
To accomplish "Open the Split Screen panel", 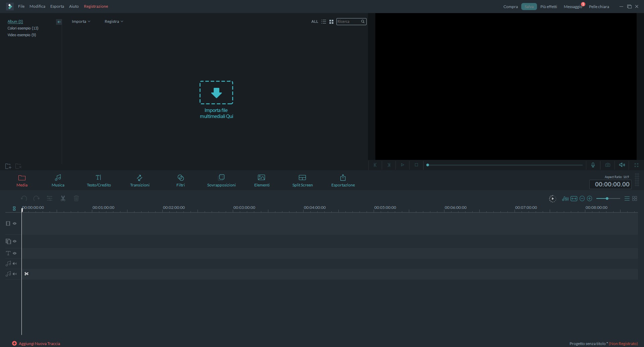I will pos(302,180).
